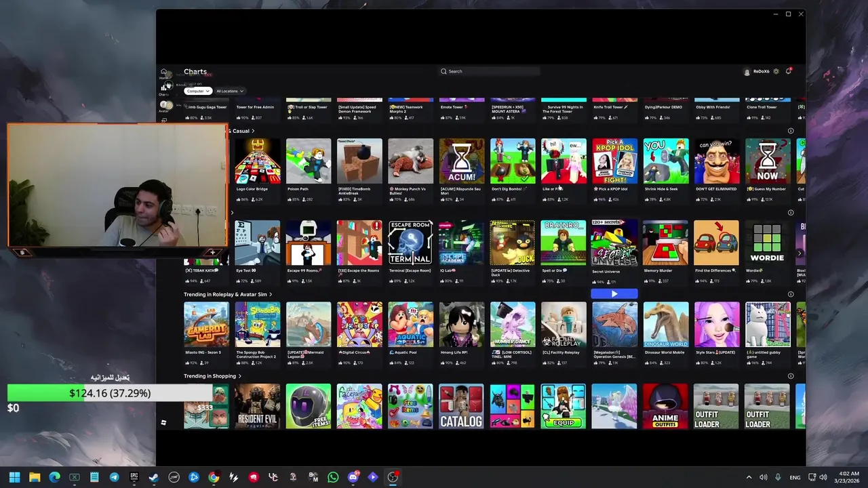Open the Computer device dropdown

click(x=198, y=91)
